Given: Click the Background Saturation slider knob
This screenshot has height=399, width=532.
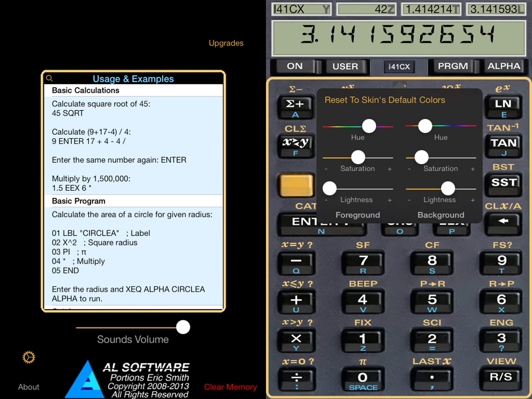Looking at the screenshot, I should pyautogui.click(x=422, y=157).
